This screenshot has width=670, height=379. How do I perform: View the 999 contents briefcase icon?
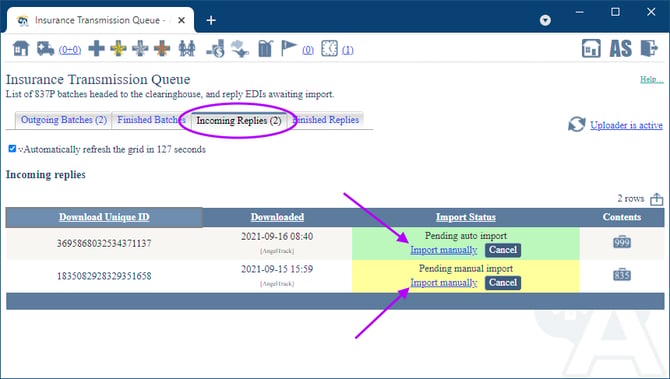[x=622, y=242]
